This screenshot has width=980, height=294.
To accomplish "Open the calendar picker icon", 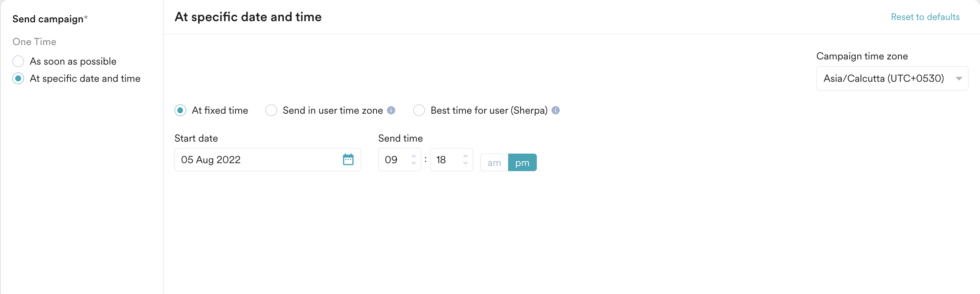I will tap(348, 160).
